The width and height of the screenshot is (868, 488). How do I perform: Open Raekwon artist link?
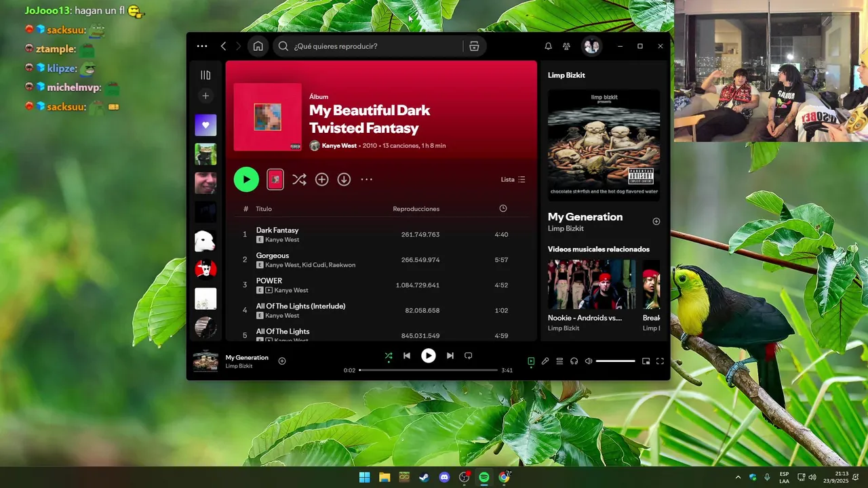(342, 265)
